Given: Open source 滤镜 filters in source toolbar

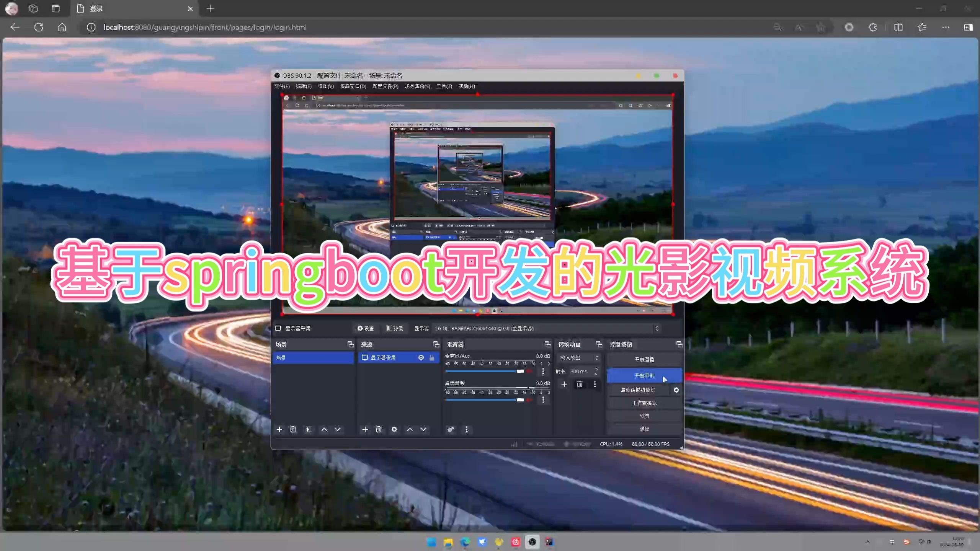Looking at the screenshot, I should [394, 328].
